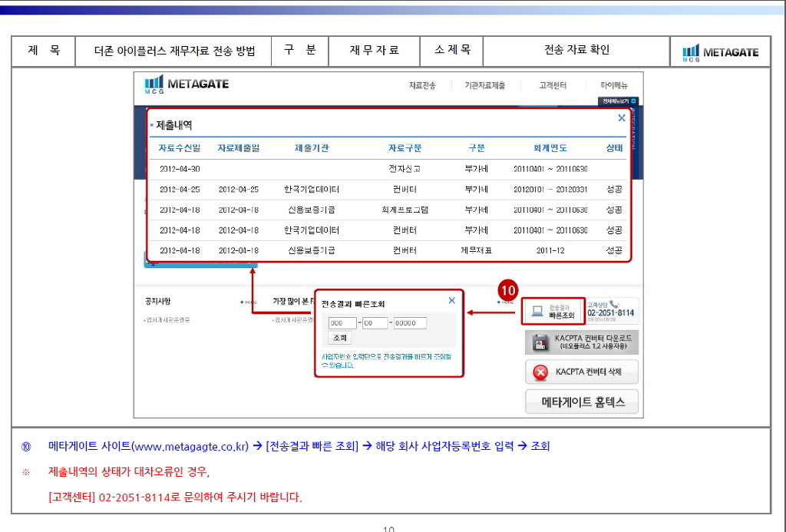
Task: Click the 제출내역 popup title
Action: [173, 125]
